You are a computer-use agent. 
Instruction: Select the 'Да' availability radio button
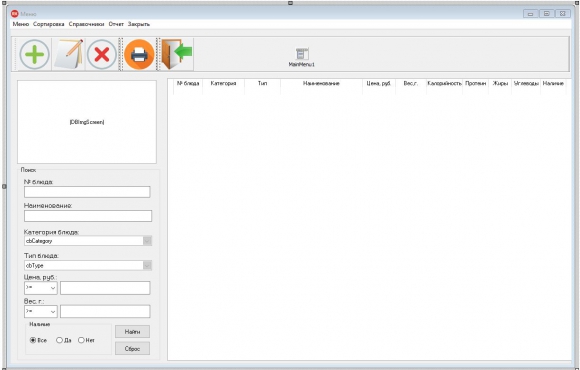tap(59, 340)
